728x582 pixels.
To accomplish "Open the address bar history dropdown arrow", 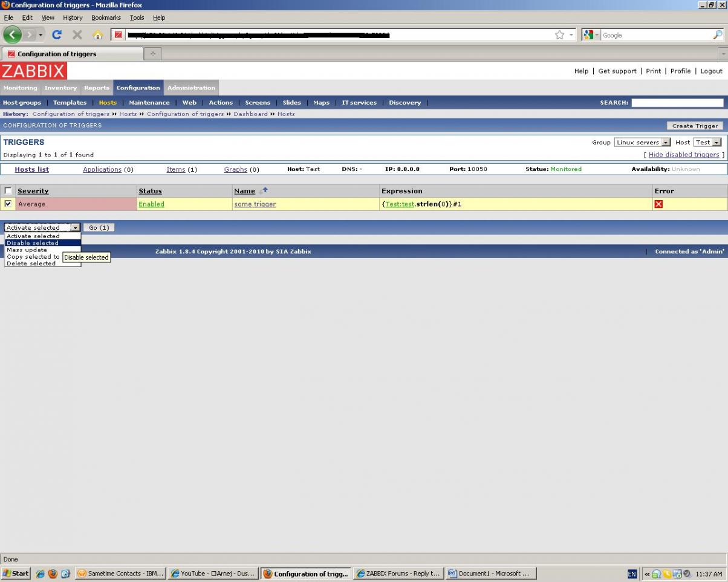I will 571,35.
